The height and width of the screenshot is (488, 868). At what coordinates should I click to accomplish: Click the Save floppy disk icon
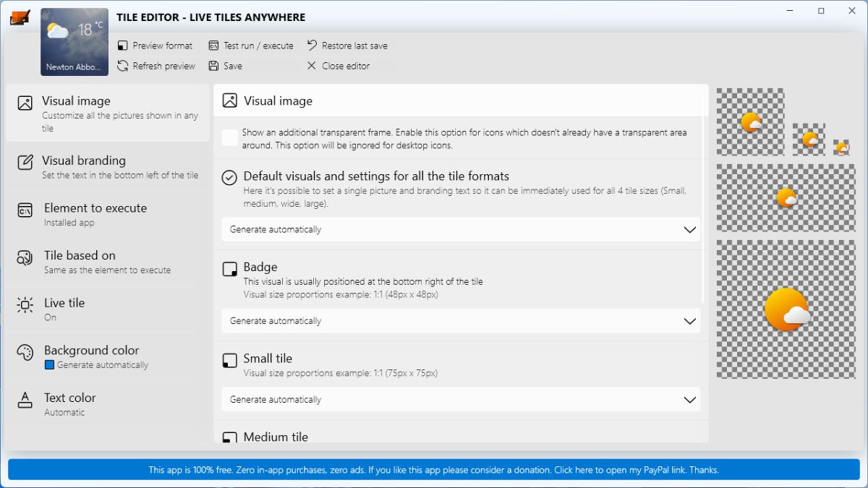coord(213,66)
